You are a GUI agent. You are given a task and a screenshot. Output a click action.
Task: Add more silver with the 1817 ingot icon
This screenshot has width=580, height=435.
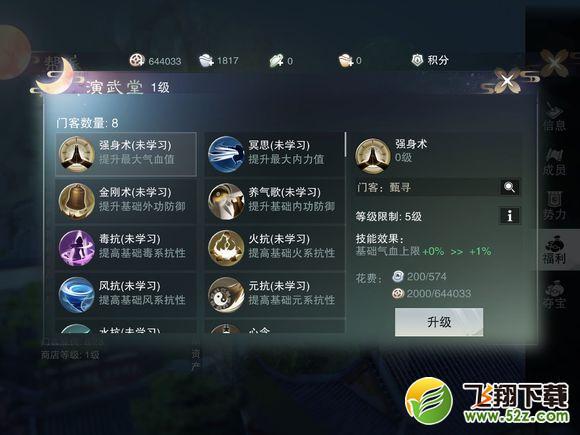206,60
